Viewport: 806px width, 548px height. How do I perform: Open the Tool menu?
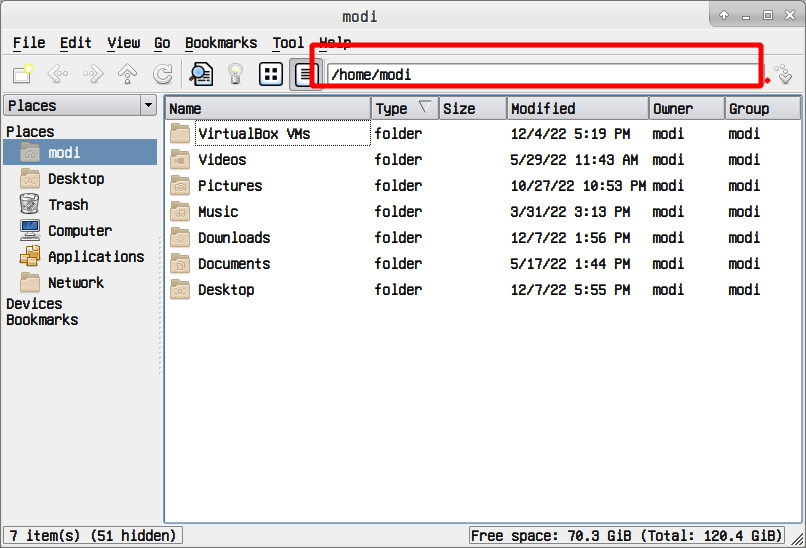point(288,43)
